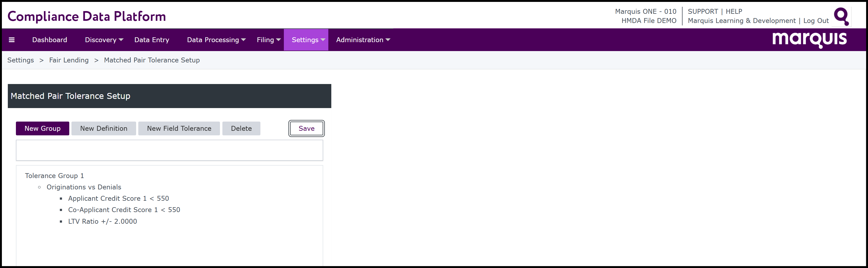The image size is (868, 268).
Task: Click the marquis brand logo
Action: pyautogui.click(x=809, y=39)
